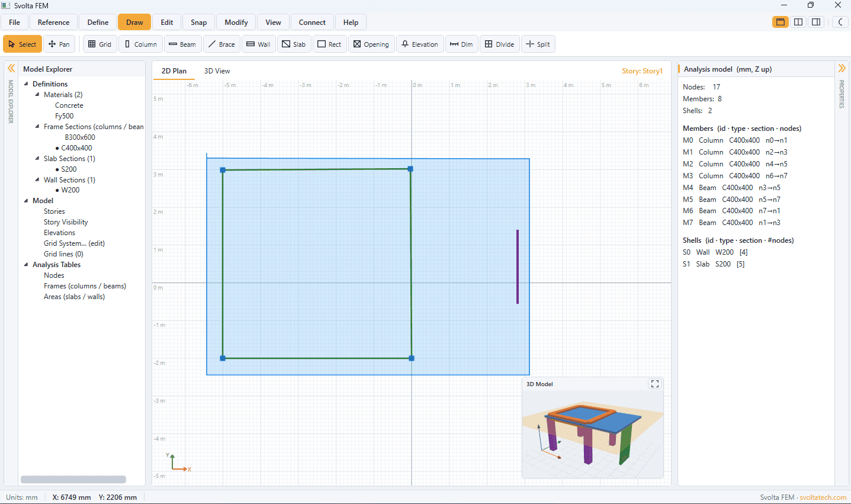Open the Edit menu
Screen dimensions: 851x504
click(x=167, y=23)
